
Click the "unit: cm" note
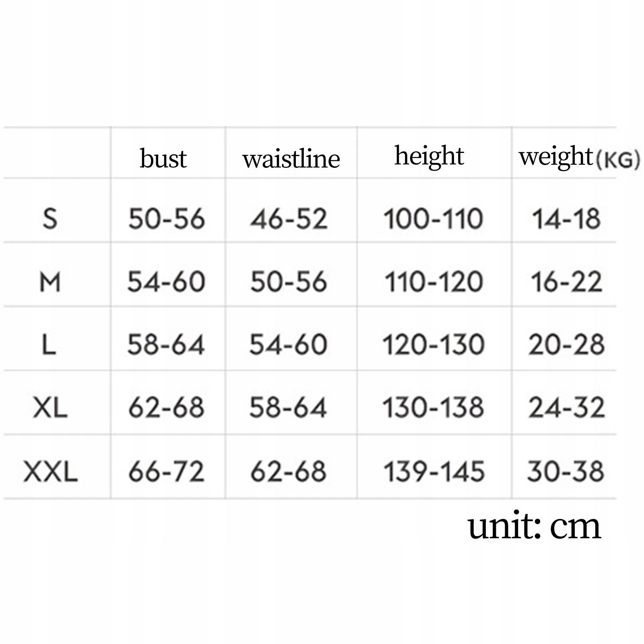pyautogui.click(x=535, y=526)
